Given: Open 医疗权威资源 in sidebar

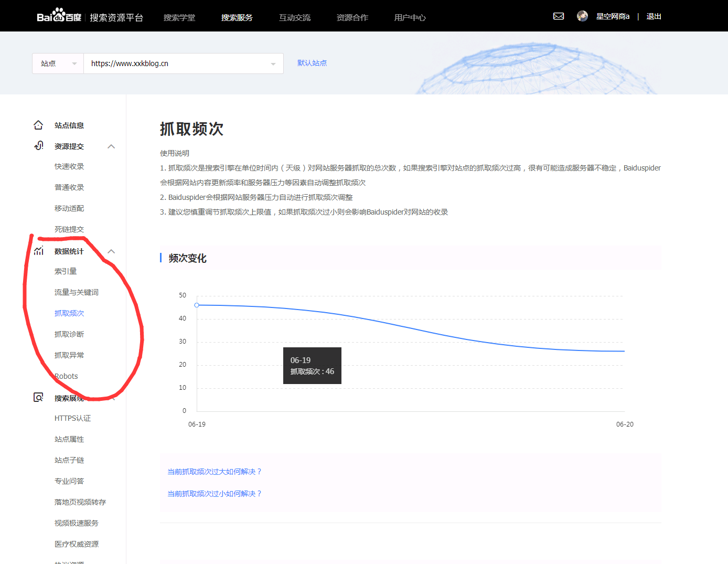Looking at the screenshot, I should point(77,544).
